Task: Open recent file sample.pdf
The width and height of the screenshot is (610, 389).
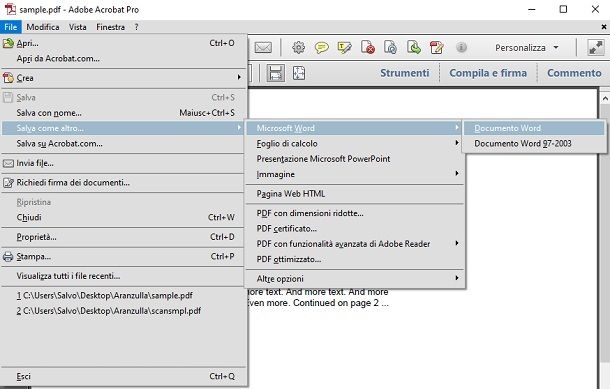Action: point(123,295)
